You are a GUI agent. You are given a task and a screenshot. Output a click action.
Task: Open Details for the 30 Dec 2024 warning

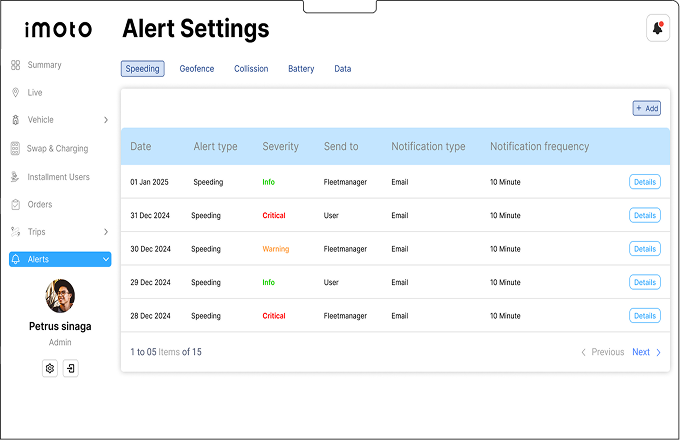point(644,249)
